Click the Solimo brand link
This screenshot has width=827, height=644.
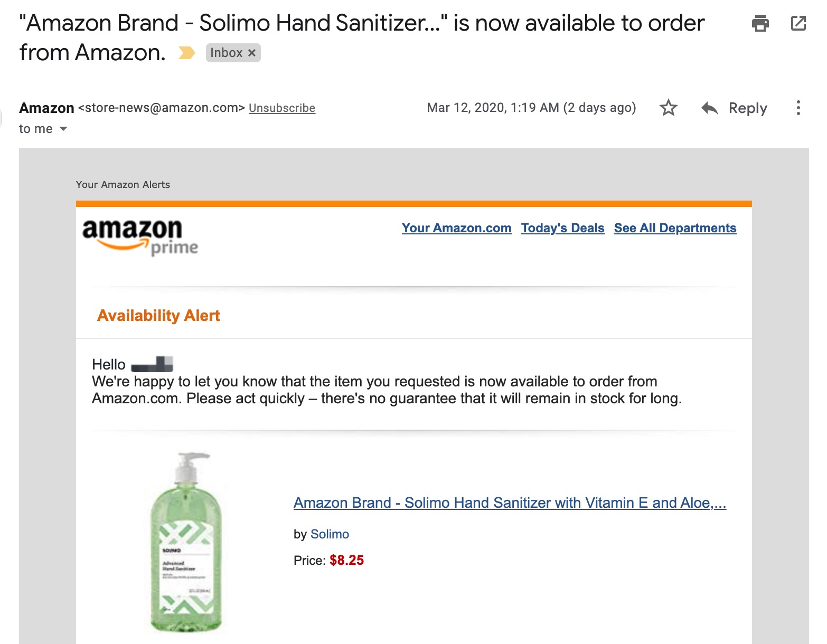point(330,534)
